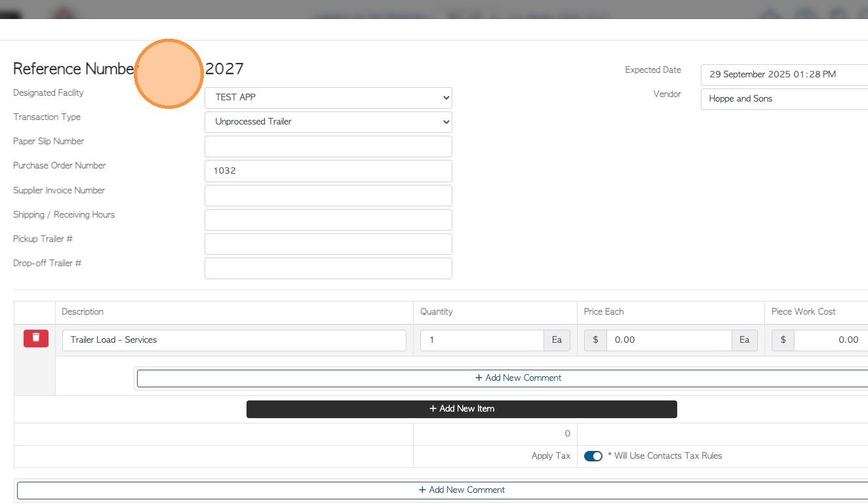Image resolution: width=868 pixels, height=504 pixels.
Task: Click the dollar sign beside the Price Each input
Action: [x=595, y=340]
